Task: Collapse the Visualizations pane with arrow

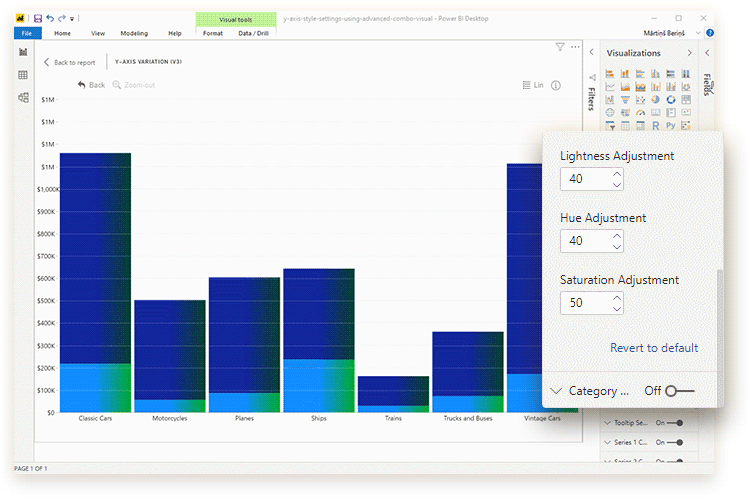Action: [688, 53]
